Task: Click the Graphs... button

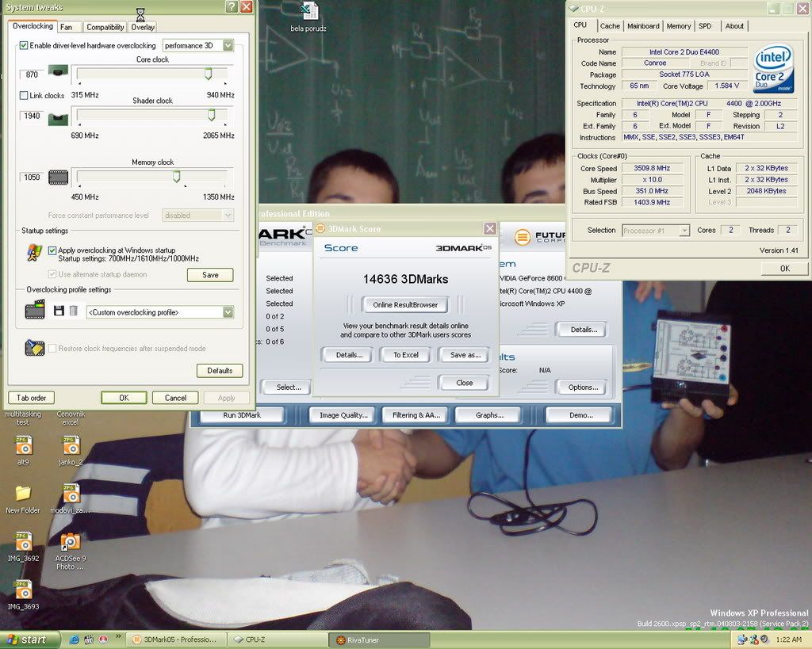Action: point(489,415)
